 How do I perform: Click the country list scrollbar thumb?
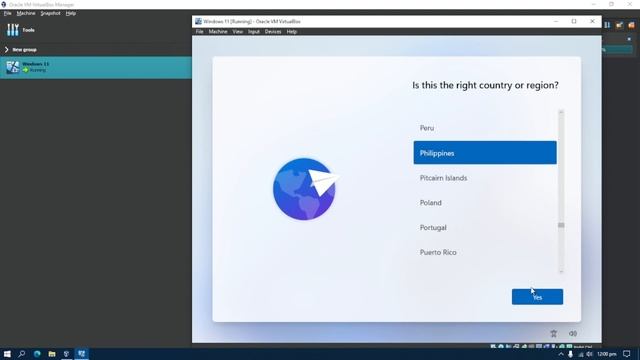pyautogui.click(x=561, y=225)
